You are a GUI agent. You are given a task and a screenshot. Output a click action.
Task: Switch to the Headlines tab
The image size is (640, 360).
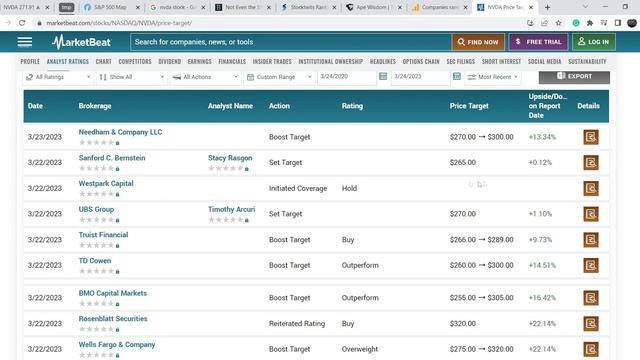click(x=382, y=62)
